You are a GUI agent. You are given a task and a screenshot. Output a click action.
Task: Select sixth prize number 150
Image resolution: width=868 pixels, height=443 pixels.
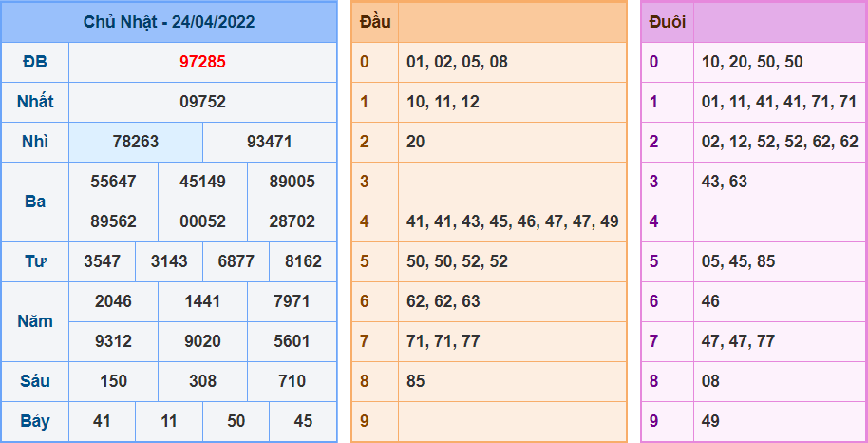click(113, 381)
